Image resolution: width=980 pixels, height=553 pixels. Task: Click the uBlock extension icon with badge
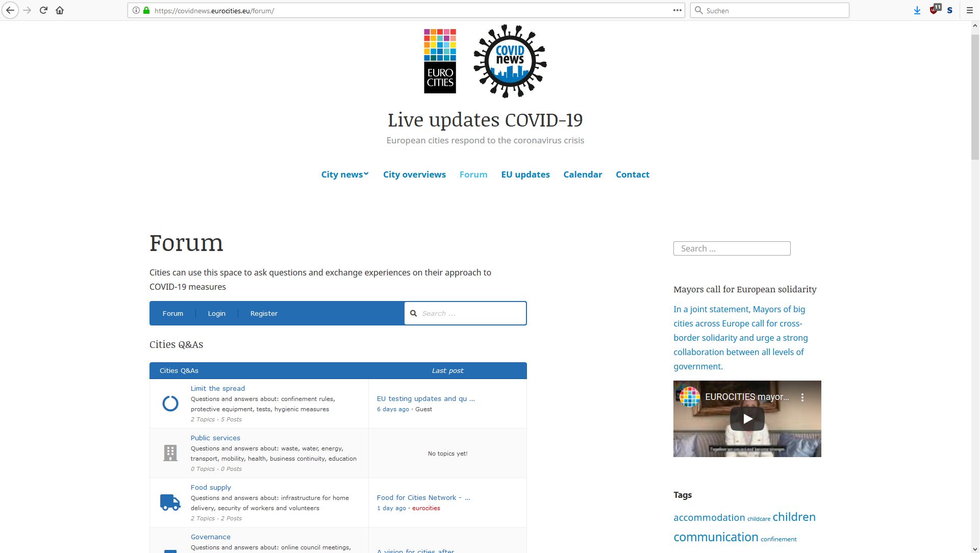click(x=935, y=10)
